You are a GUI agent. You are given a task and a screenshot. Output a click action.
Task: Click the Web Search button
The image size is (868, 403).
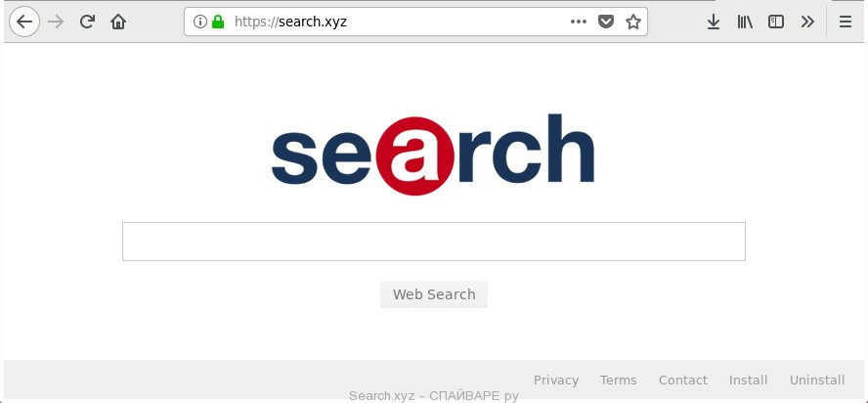(434, 294)
